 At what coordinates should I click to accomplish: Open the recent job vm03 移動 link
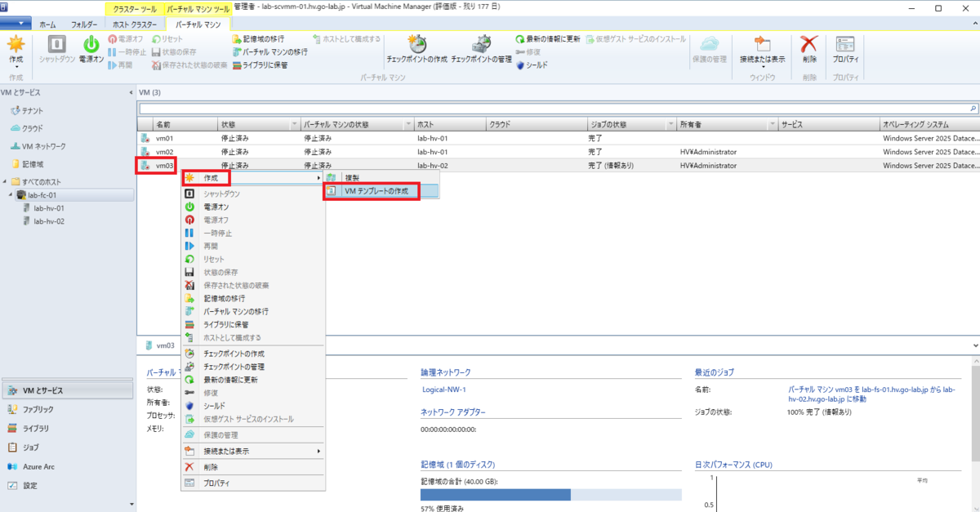tap(871, 394)
